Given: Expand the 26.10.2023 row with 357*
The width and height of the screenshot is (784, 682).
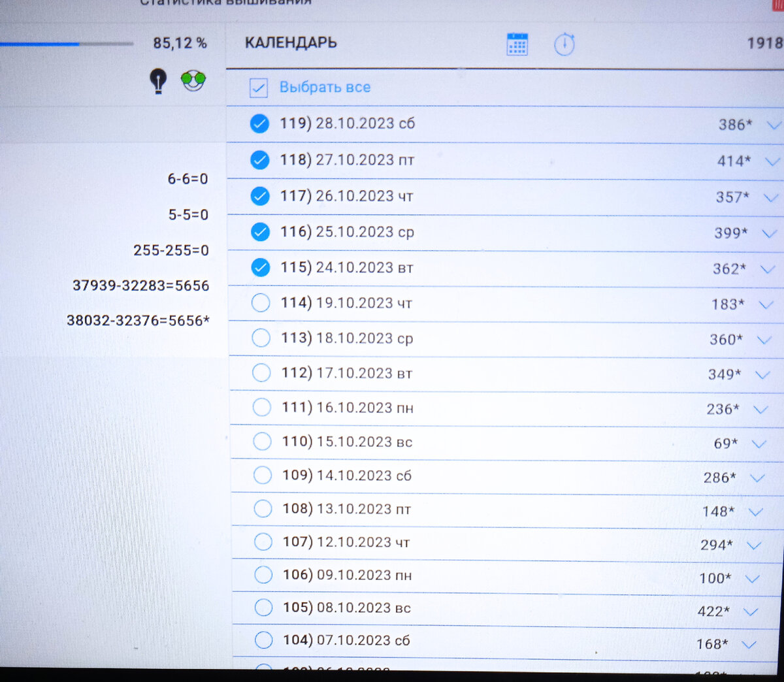Looking at the screenshot, I should (770, 197).
